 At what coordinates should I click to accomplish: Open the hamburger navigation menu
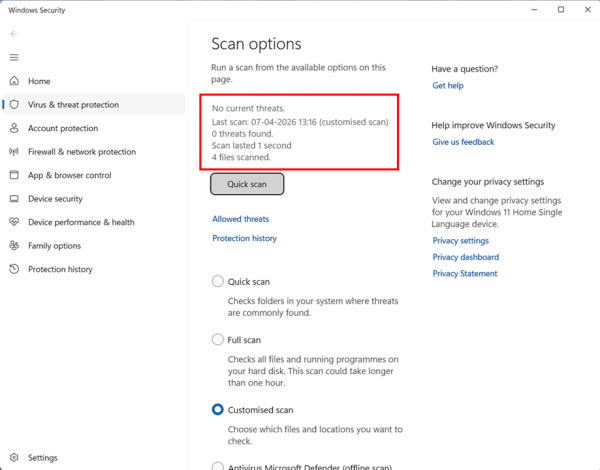[14, 57]
